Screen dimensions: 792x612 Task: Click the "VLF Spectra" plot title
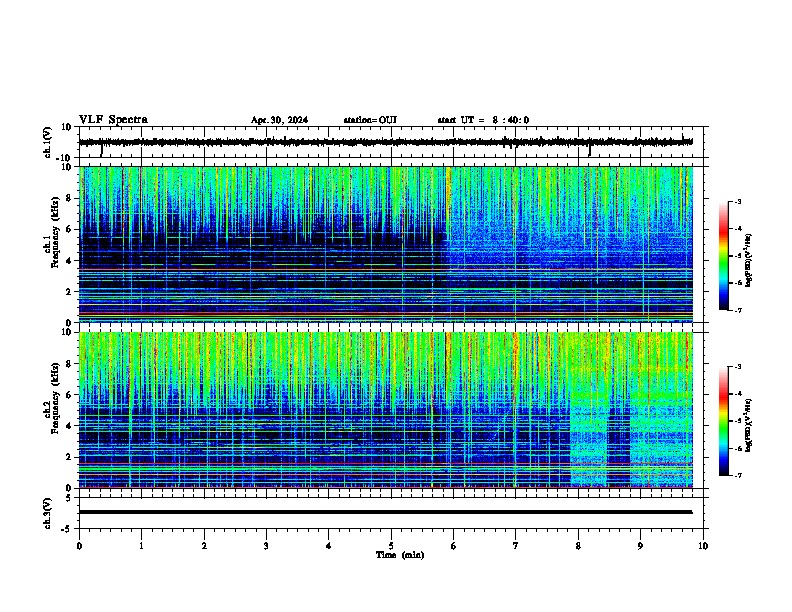(x=113, y=120)
